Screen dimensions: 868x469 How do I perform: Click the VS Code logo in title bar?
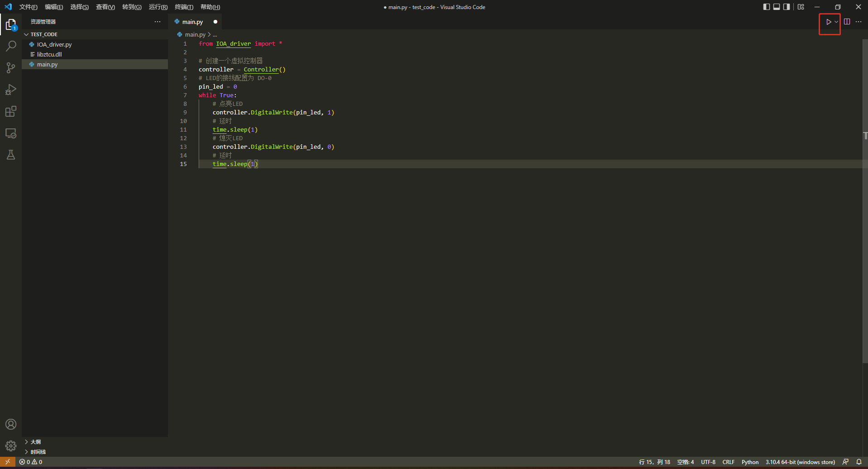(8, 7)
